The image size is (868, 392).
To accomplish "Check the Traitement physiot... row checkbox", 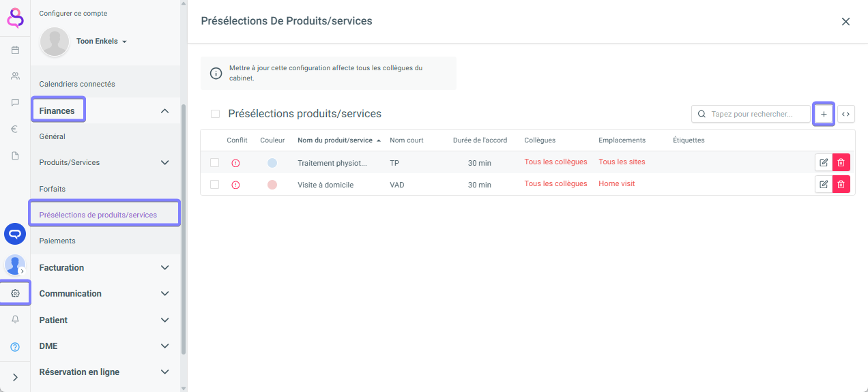I will [215, 163].
